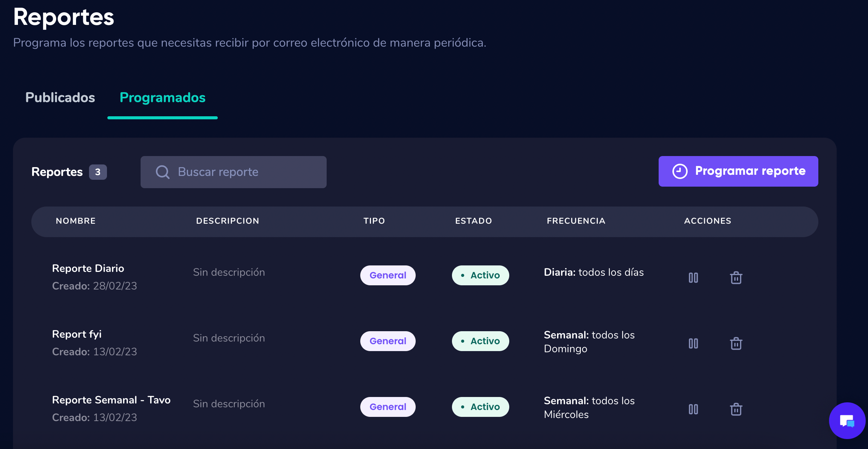Screen dimensions: 868x449
Task: Delete the Reporte Diario report
Action: tap(736, 278)
